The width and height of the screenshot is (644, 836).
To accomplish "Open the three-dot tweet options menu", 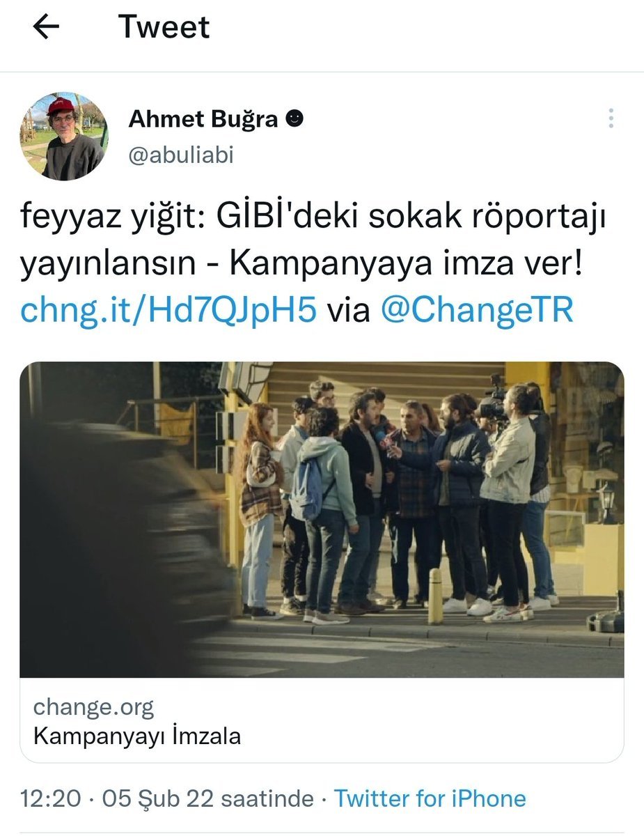I will (x=611, y=118).
